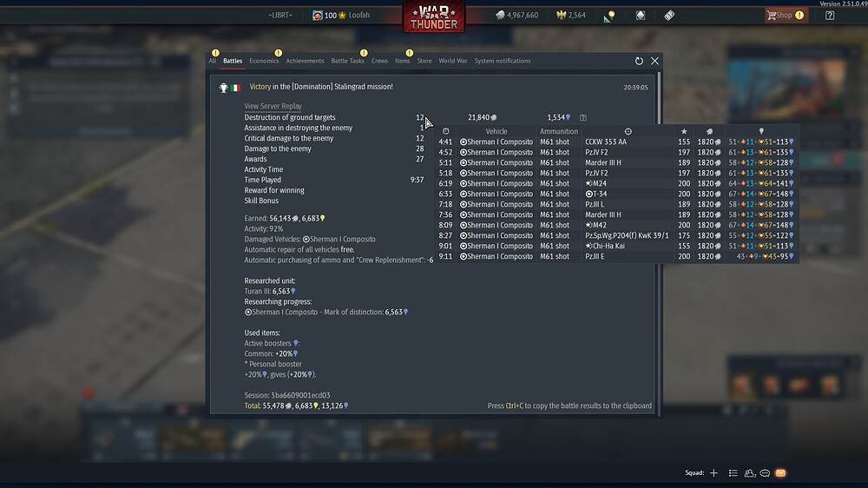Click the refresh icon in the message log
868x488 pixels.
pyautogui.click(x=639, y=61)
